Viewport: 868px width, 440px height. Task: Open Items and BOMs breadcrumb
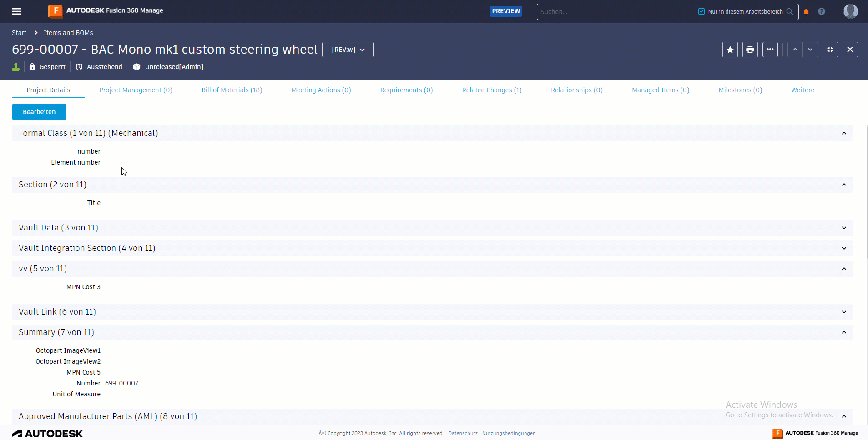[x=68, y=33]
